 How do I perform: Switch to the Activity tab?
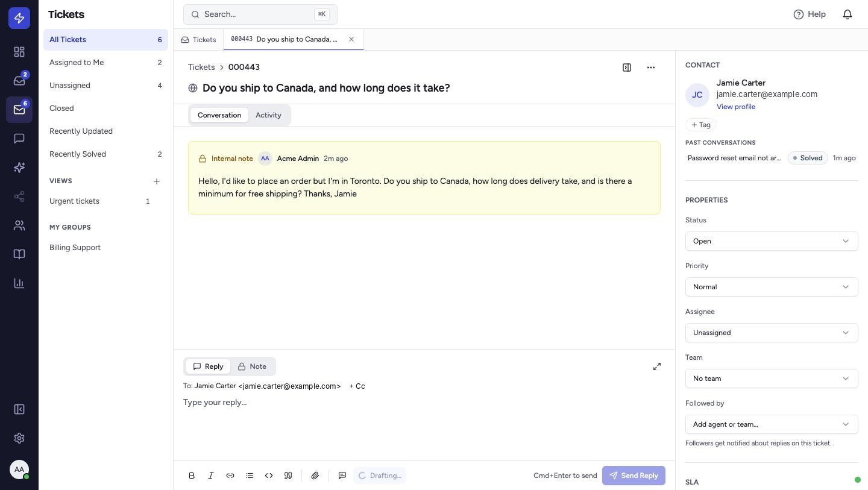coord(268,115)
